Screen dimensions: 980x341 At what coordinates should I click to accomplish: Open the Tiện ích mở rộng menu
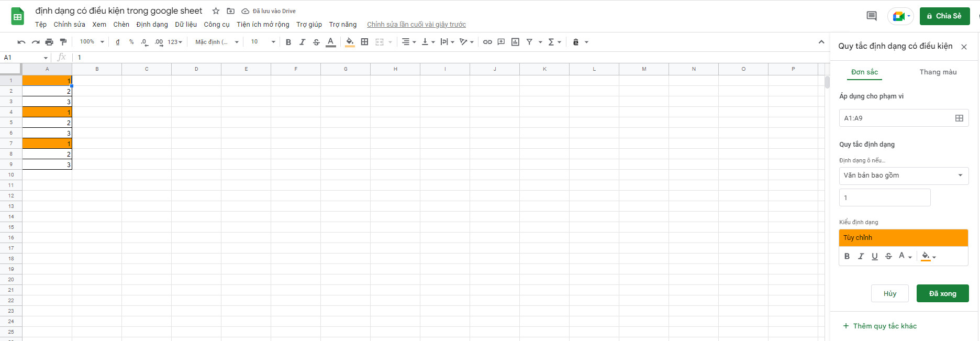pyautogui.click(x=263, y=25)
